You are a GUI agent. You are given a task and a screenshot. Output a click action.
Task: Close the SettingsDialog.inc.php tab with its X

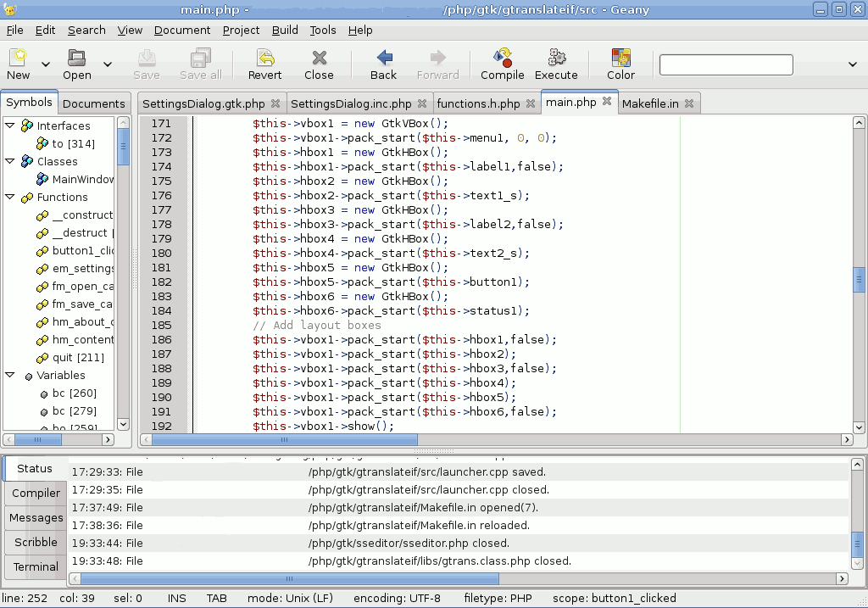pos(422,103)
